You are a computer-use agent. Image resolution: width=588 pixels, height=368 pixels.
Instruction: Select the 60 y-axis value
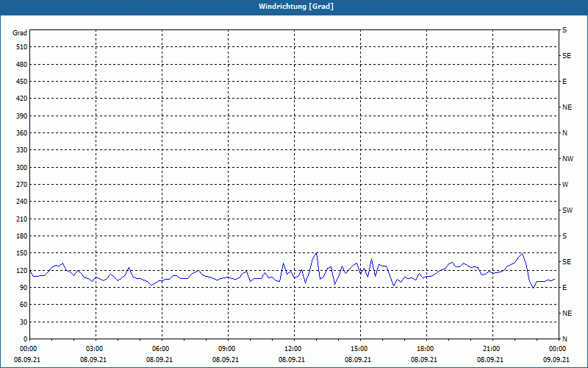pos(24,305)
